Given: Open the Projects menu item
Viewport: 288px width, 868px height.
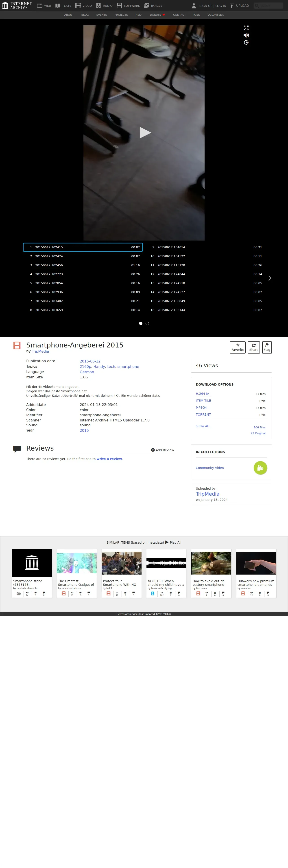Looking at the screenshot, I should pos(121,15).
